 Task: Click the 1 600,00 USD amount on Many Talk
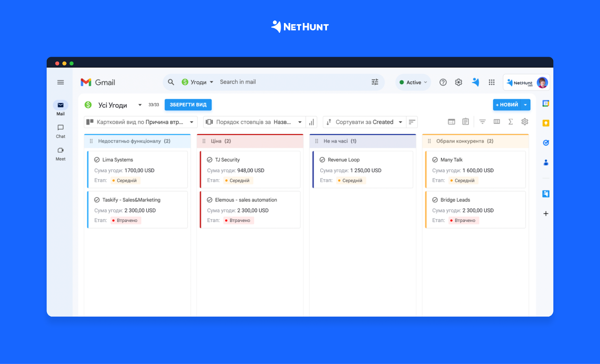(x=478, y=171)
